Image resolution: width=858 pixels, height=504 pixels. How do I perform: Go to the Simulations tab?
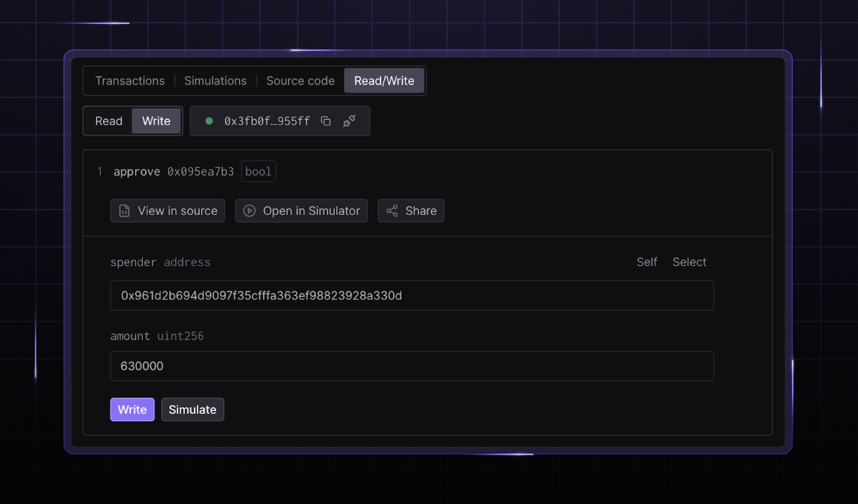coord(215,81)
